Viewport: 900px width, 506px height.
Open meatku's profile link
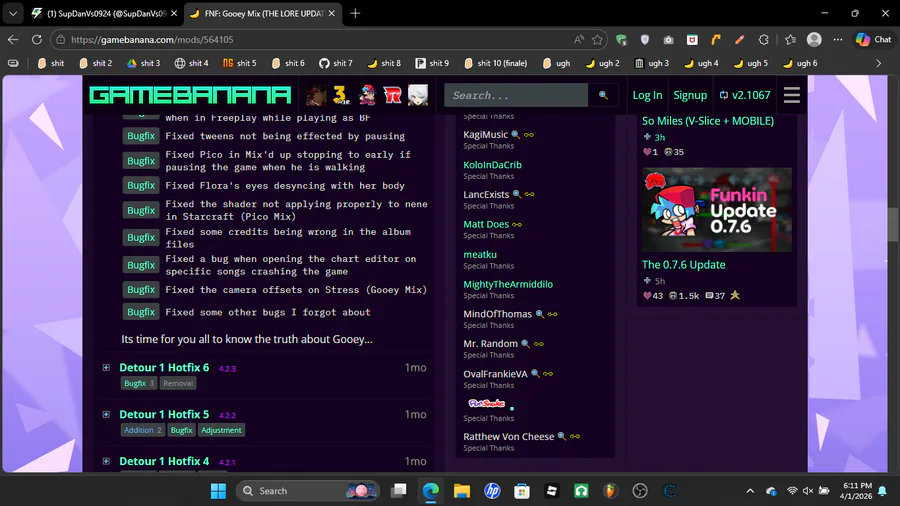[480, 254]
